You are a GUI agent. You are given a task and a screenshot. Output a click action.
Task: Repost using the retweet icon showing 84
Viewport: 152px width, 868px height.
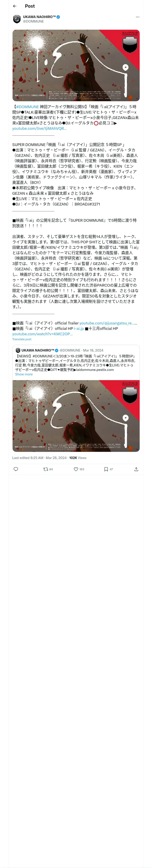click(48, 469)
